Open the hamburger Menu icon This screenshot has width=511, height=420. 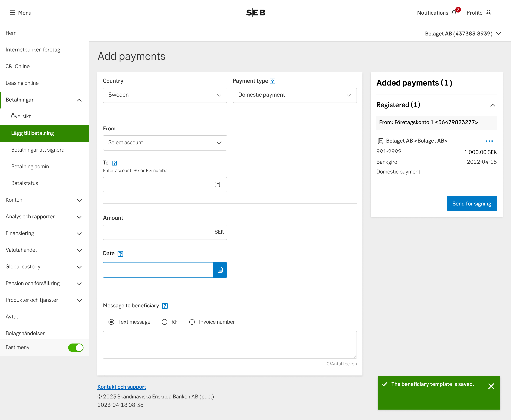point(12,13)
